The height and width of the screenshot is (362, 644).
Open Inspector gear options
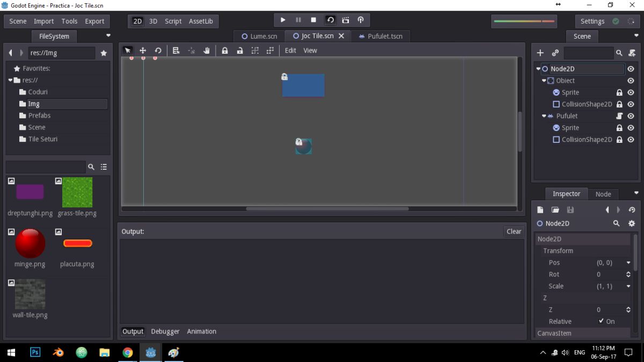point(632,223)
